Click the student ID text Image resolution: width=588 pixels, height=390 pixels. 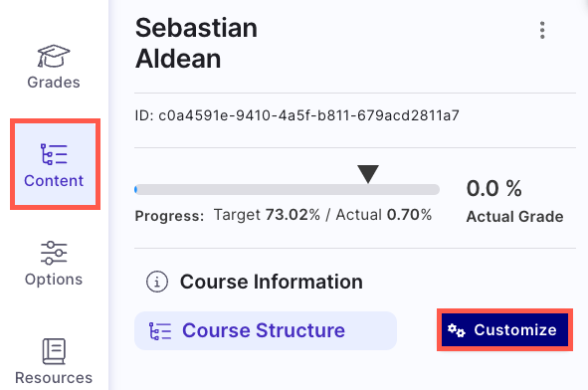(297, 115)
